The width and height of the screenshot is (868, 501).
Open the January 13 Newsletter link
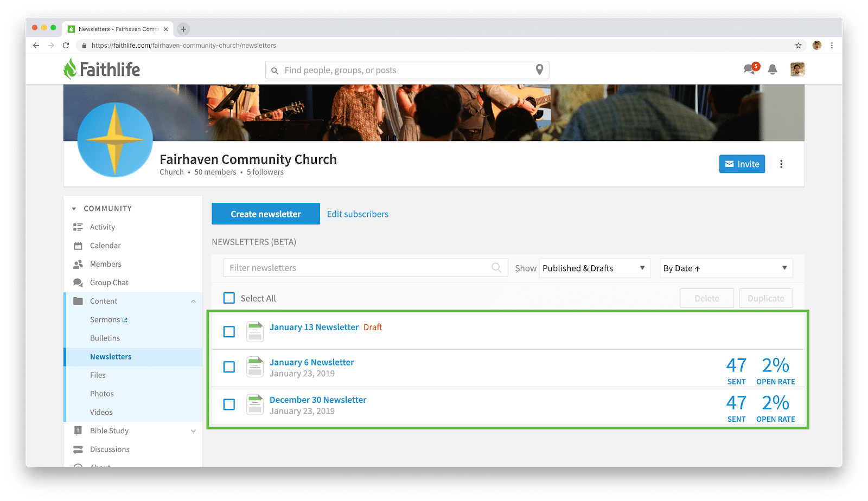point(314,327)
